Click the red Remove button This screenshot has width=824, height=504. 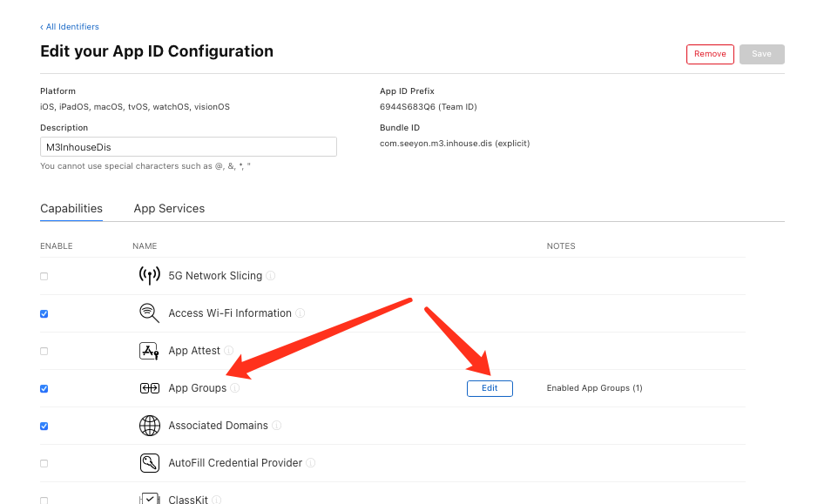tap(710, 54)
